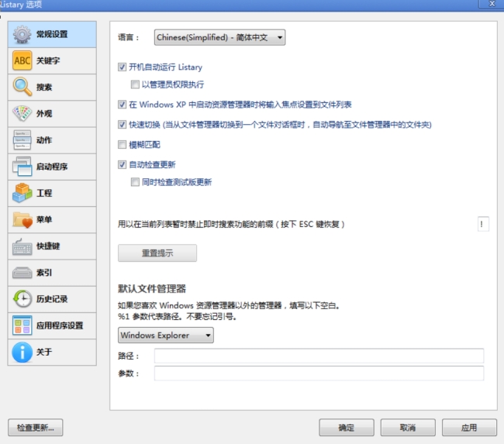This screenshot has width=504, height=444.
Task: Click the 重置提示 button
Action: (x=157, y=253)
